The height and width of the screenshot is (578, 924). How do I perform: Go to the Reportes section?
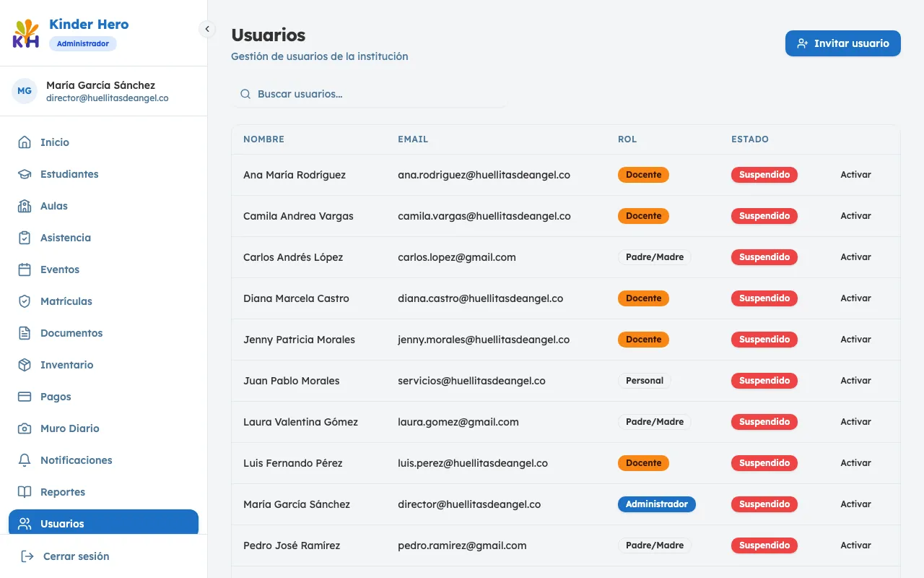point(62,492)
